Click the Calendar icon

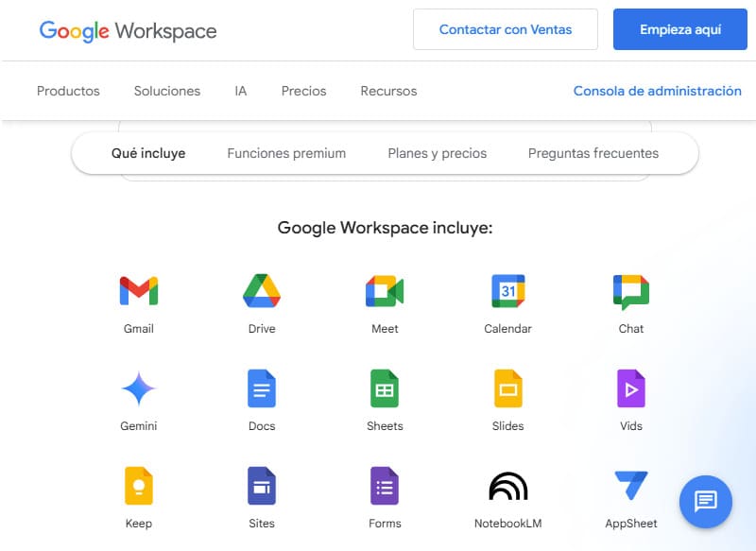tap(507, 291)
